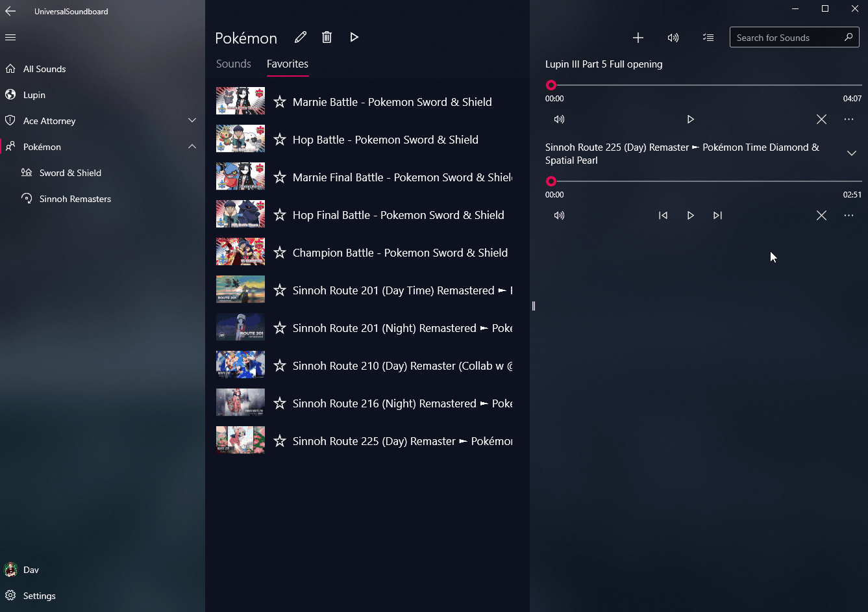This screenshot has width=868, height=612.
Task: Toggle favorite star on Sinnoh Route 201 (Day Time)
Action: tap(279, 290)
